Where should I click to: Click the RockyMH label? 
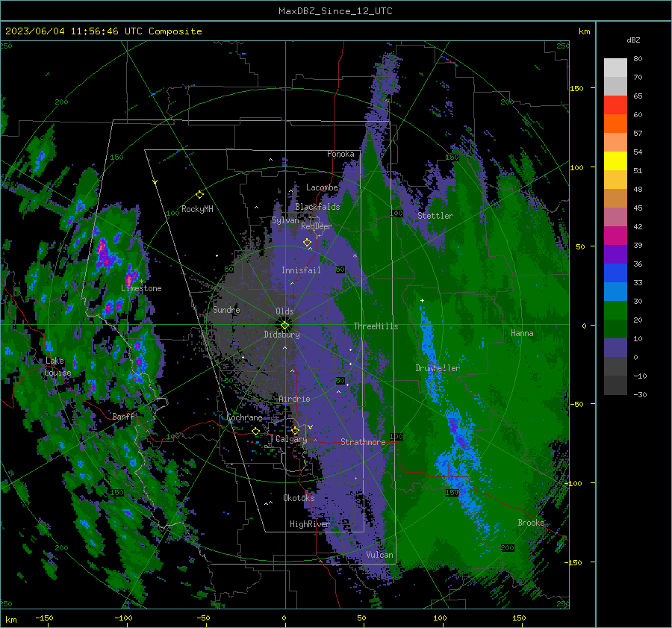click(197, 209)
